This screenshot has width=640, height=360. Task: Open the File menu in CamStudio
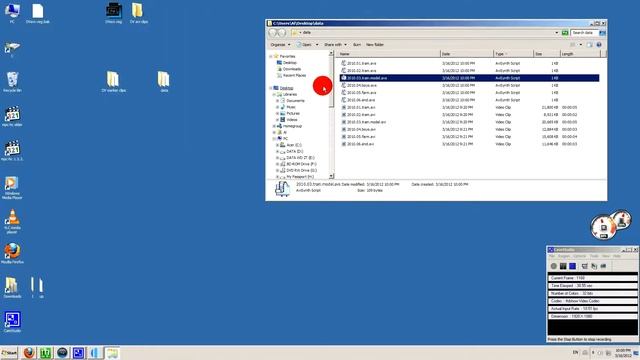(x=552, y=256)
